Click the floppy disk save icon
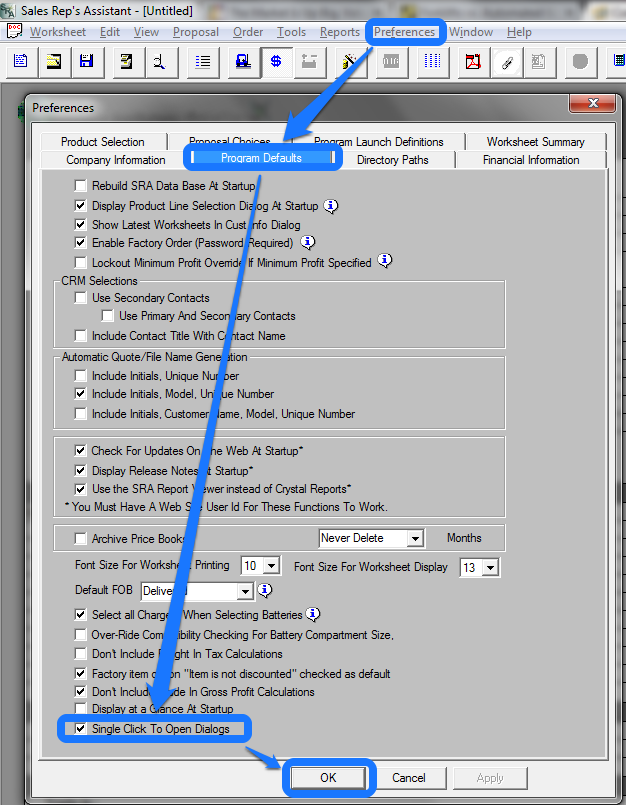 pos(87,62)
